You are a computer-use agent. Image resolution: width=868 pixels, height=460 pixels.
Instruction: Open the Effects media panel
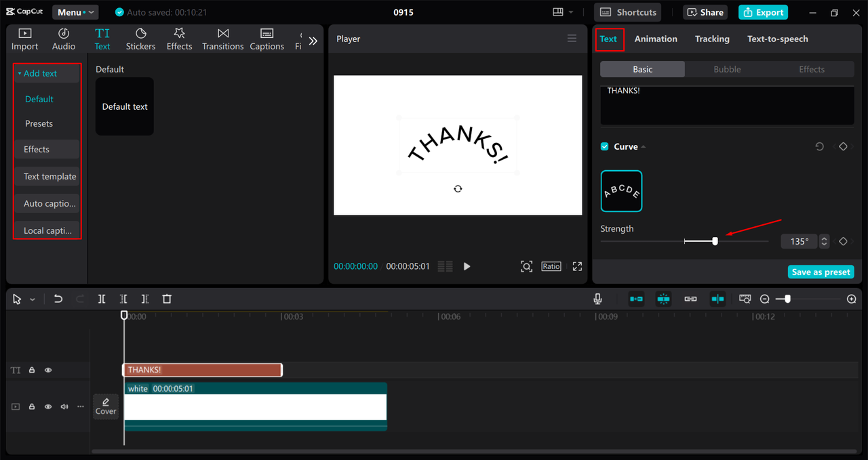pos(179,39)
